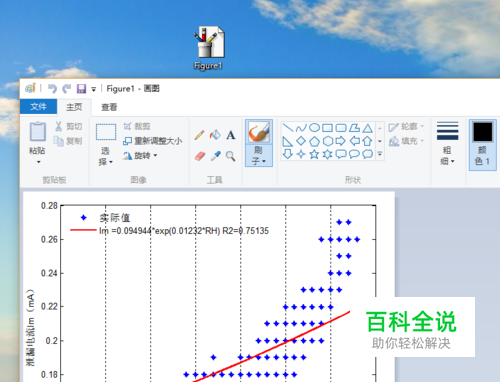The width and height of the screenshot is (500, 382).
Task: Select the 刷子 brush tool
Action: tap(259, 132)
